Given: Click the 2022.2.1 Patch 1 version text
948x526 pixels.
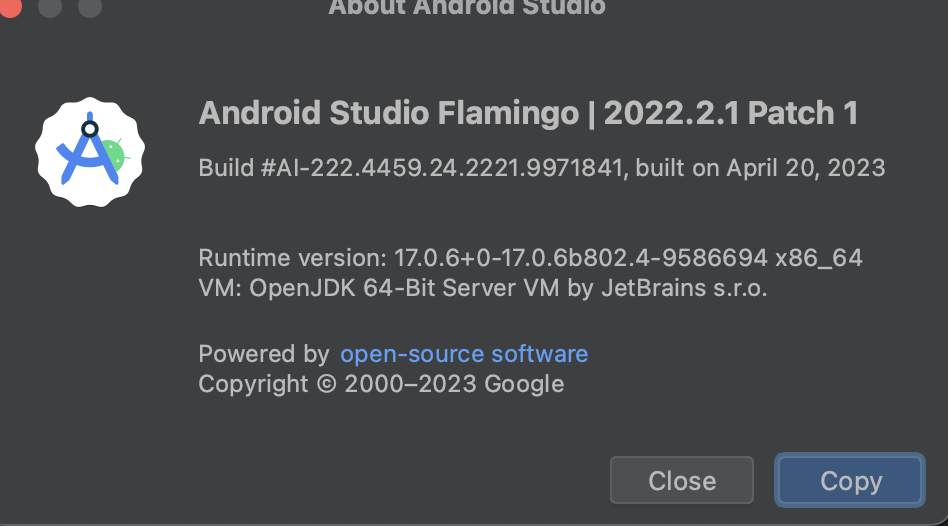Looking at the screenshot, I should coord(730,113).
